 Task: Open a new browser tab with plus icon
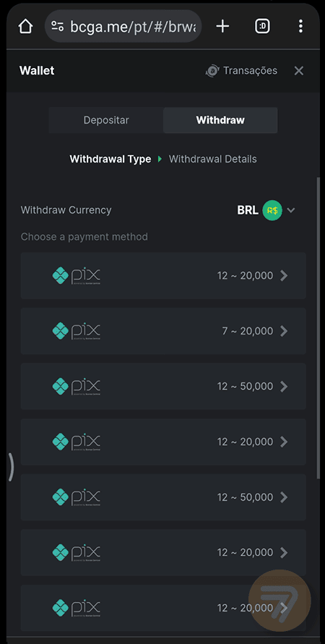click(222, 27)
